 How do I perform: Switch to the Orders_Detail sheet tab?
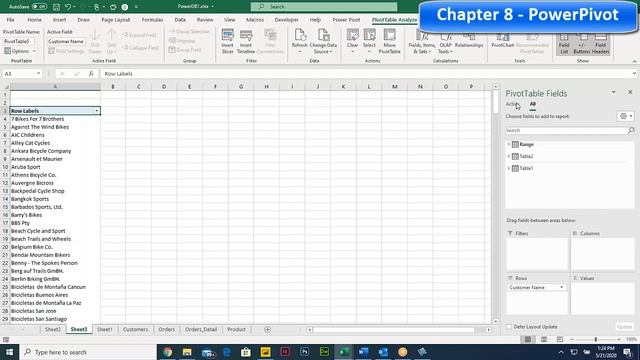click(201, 329)
